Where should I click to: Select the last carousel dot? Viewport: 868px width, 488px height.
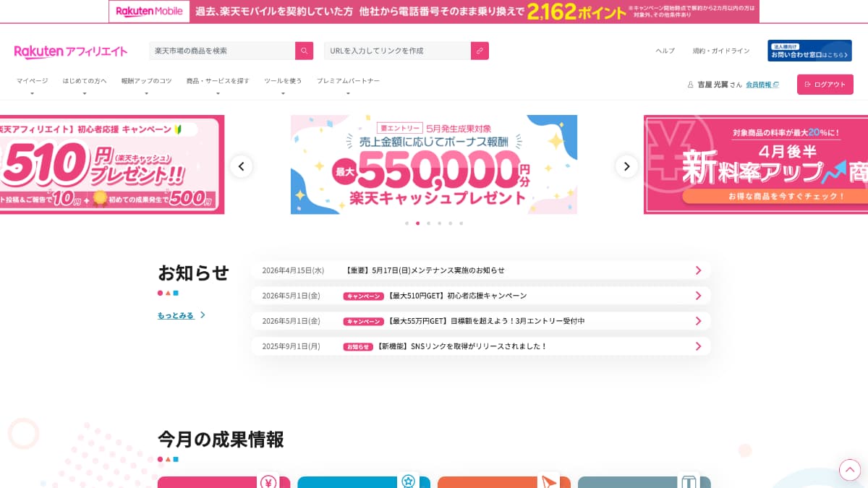(x=461, y=223)
